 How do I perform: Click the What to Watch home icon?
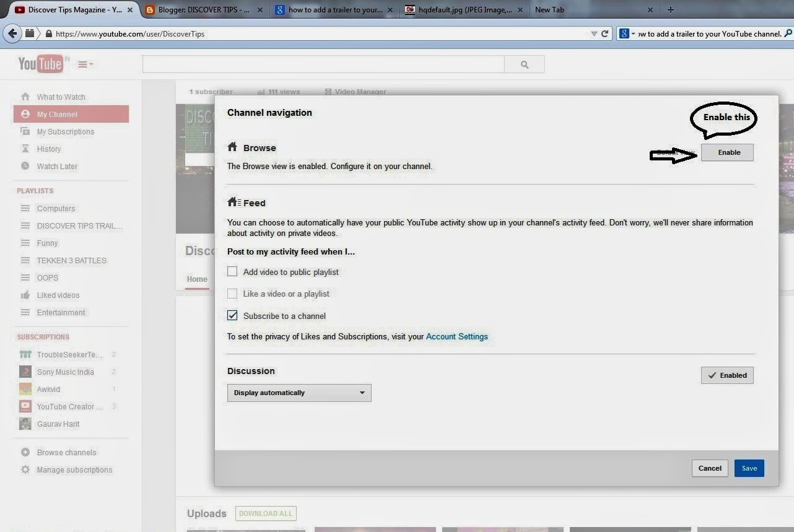(25, 97)
